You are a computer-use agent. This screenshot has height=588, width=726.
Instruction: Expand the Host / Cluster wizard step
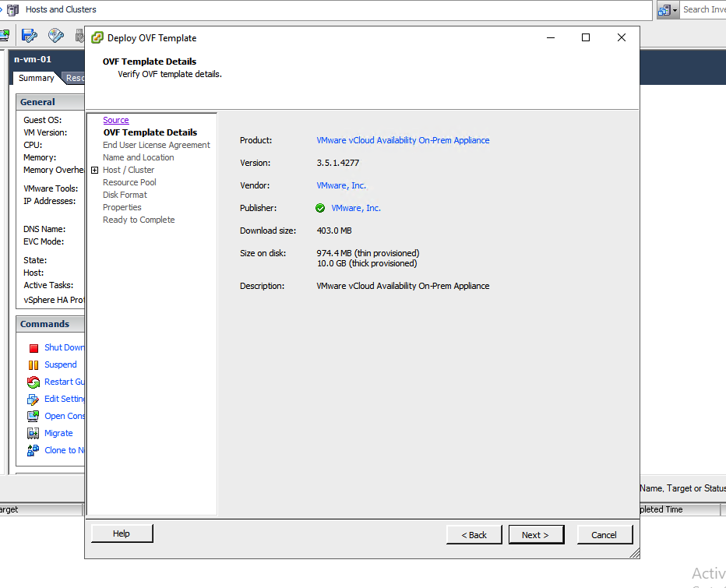coord(94,171)
